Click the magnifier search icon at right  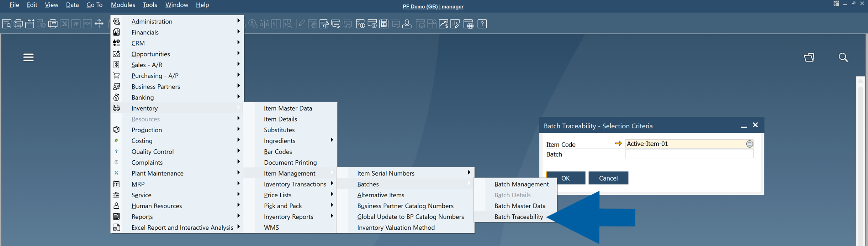pos(843,57)
